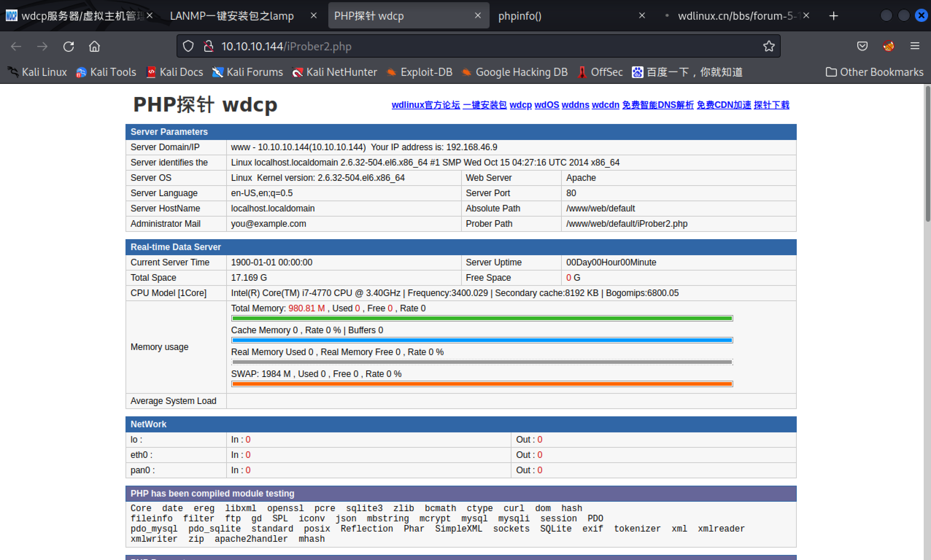Expand the Other Bookmarks folder
Image resolution: width=931 pixels, height=560 pixels.
tap(874, 72)
